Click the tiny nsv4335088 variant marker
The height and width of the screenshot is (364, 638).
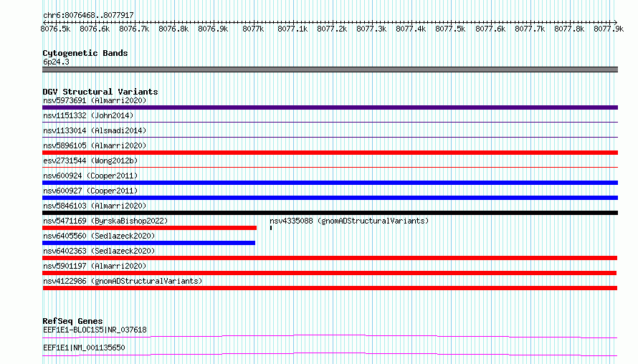pos(270,228)
